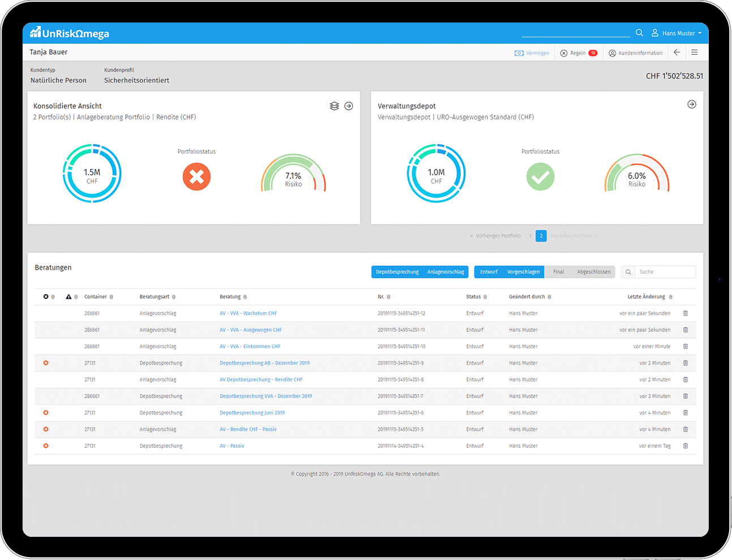
Task: Open Depotbesprechung VVA - Dezember 2019
Action: point(266,397)
